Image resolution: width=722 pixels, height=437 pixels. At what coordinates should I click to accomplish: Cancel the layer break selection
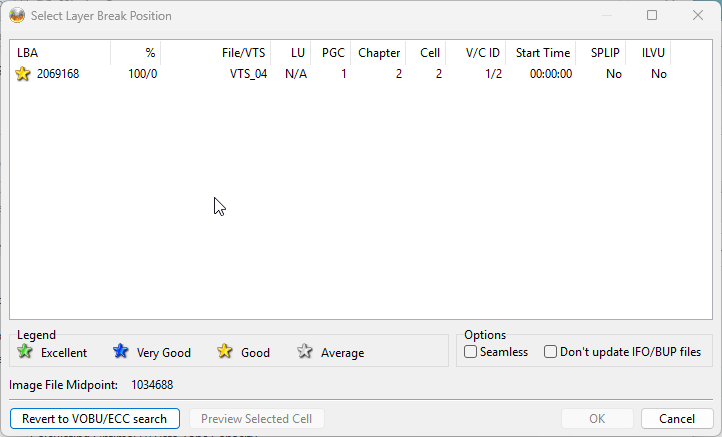click(677, 419)
